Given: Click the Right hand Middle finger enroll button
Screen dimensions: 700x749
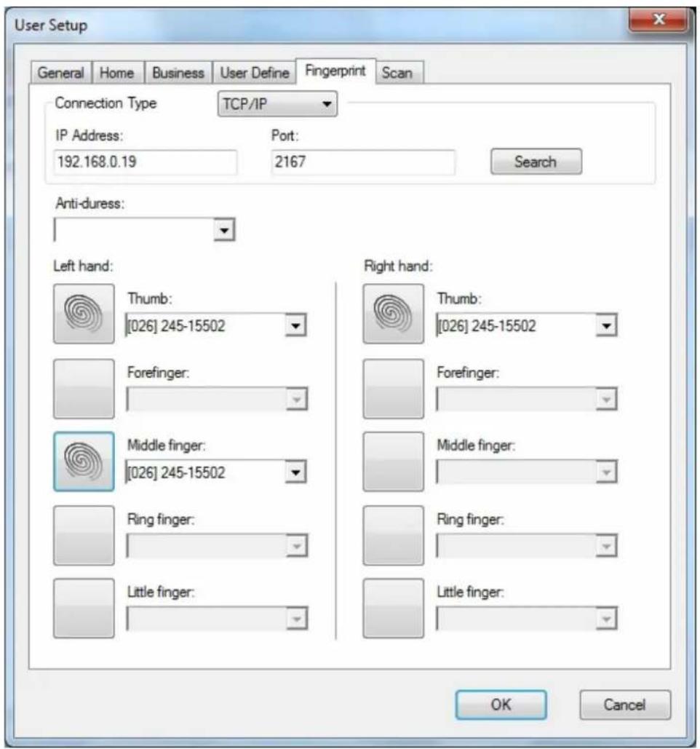Looking at the screenshot, I should tap(394, 461).
